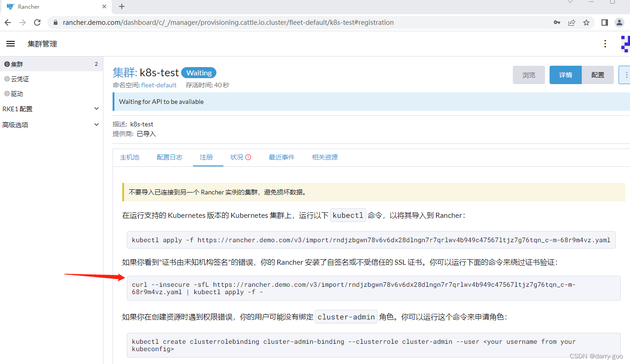The image size is (630, 364).
Task: Open the fleet-default namespace link
Action: 159,85
